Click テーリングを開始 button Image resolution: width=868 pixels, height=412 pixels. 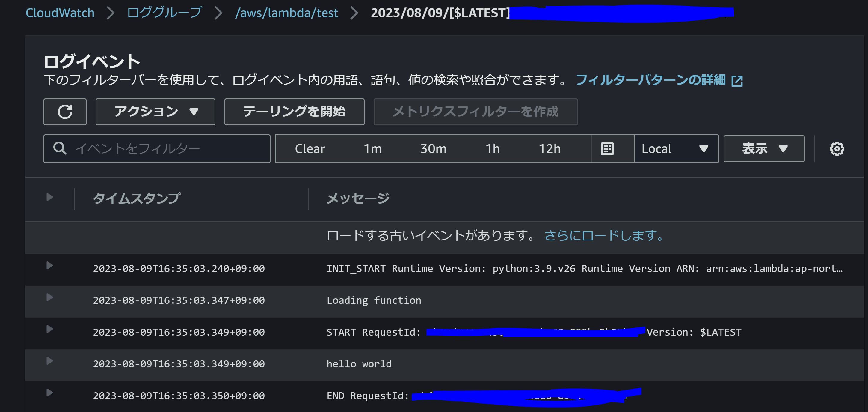(294, 112)
